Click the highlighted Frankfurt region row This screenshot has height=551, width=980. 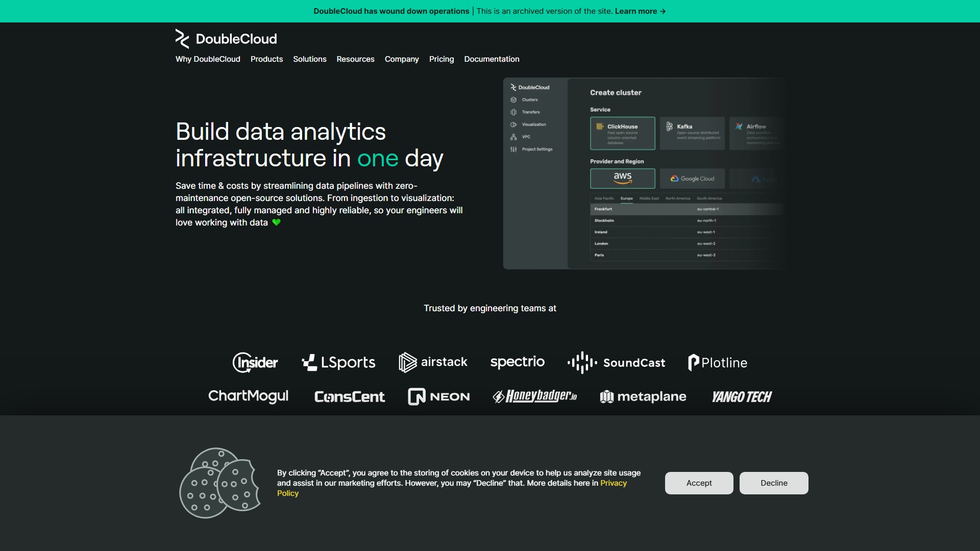click(665, 209)
